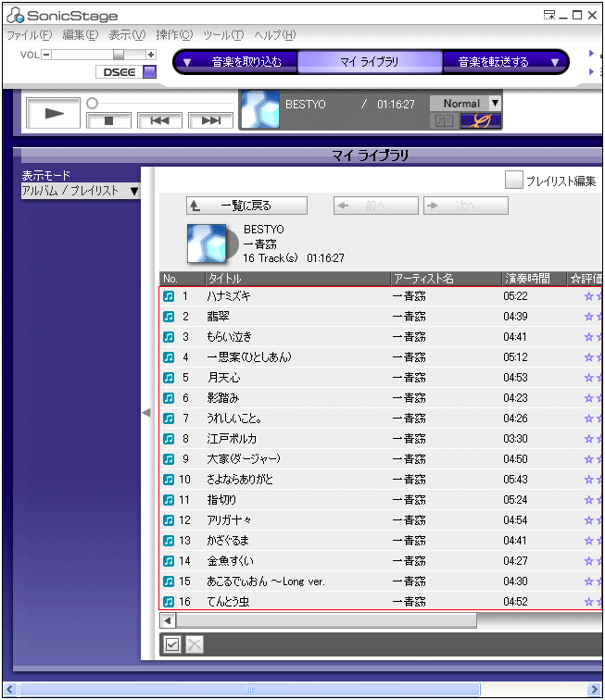
Task: Click music note icon of track てんとう虫
Action: [169, 602]
